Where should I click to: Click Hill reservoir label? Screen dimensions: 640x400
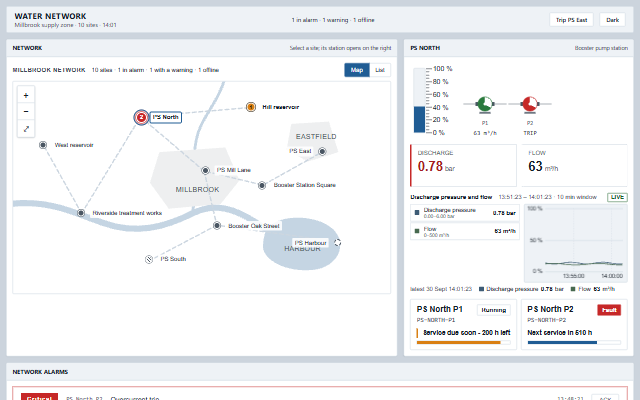[x=280, y=107]
